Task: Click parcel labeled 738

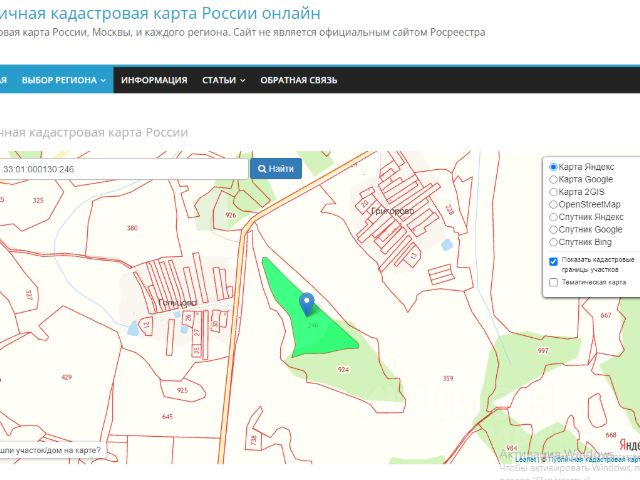Action: [x=254, y=441]
